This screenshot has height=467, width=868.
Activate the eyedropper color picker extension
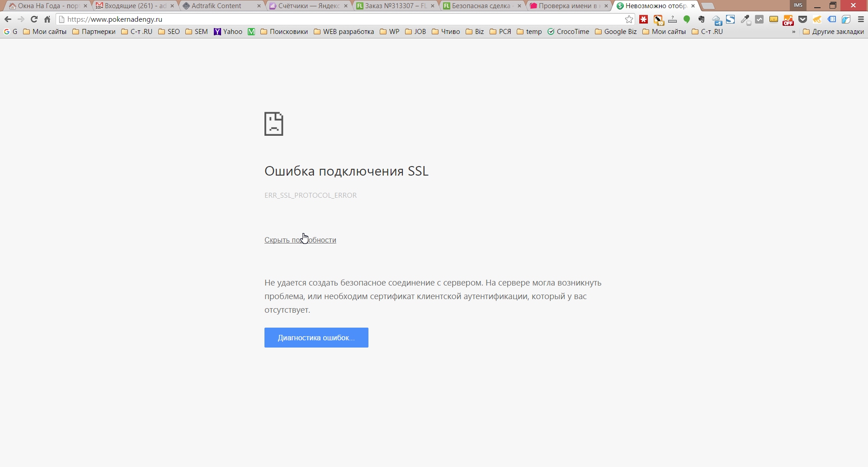tap(745, 20)
